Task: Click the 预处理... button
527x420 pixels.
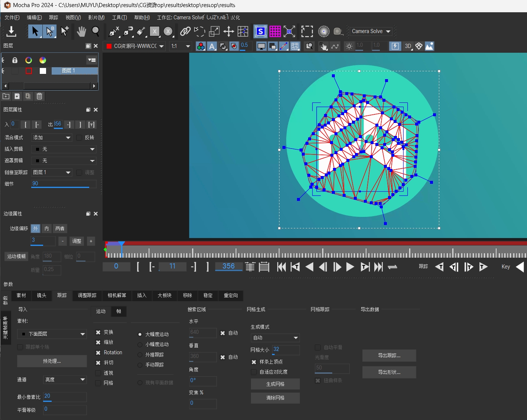Action: tap(52, 361)
